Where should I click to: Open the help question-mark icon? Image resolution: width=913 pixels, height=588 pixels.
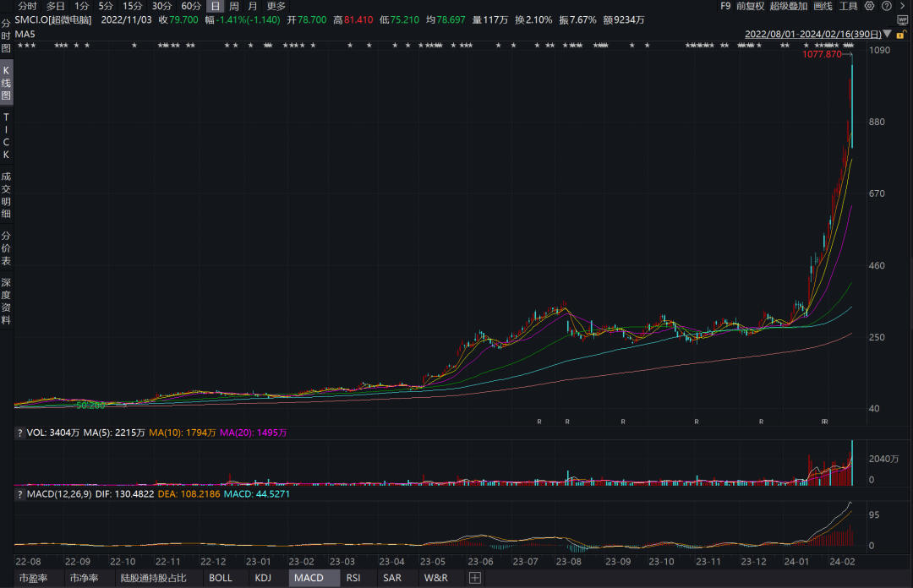886,6
